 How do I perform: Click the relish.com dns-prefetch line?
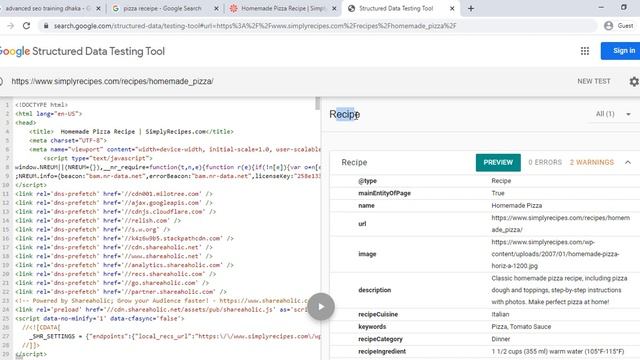tap(98, 220)
